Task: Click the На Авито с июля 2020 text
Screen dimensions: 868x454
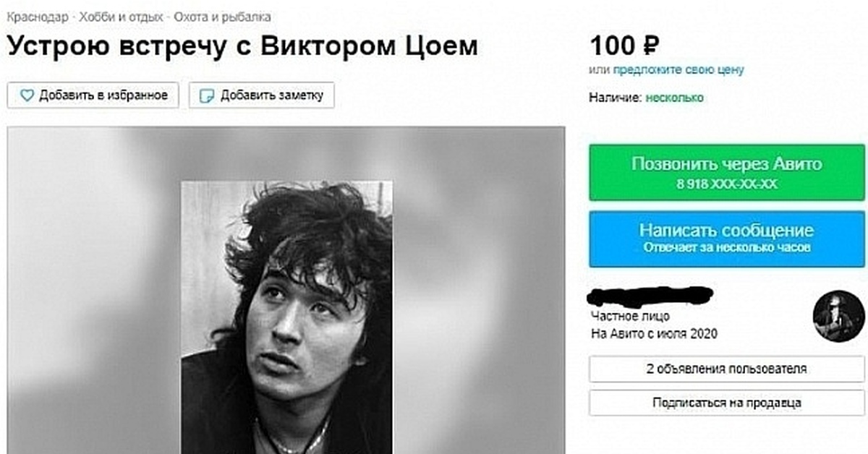Action: [654, 333]
